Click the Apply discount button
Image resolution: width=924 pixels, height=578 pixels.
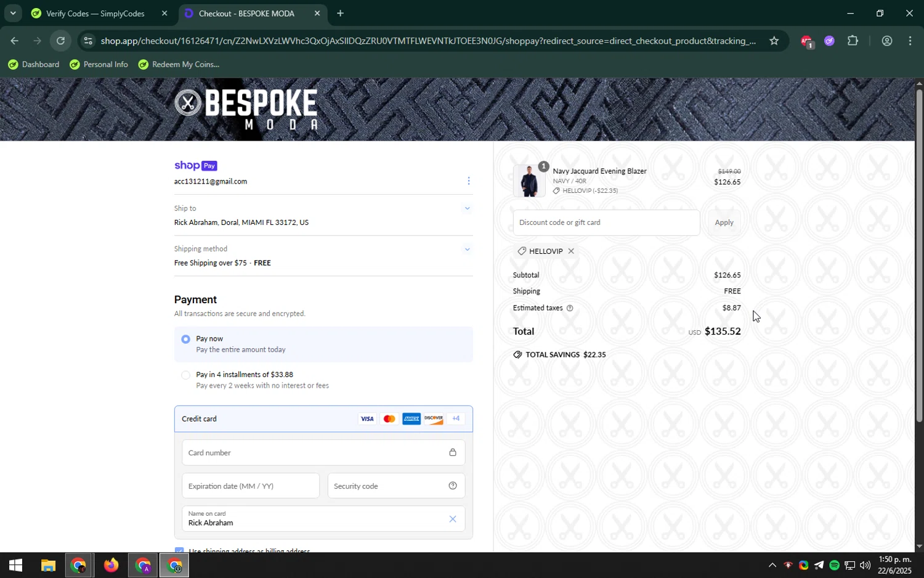[x=724, y=222]
